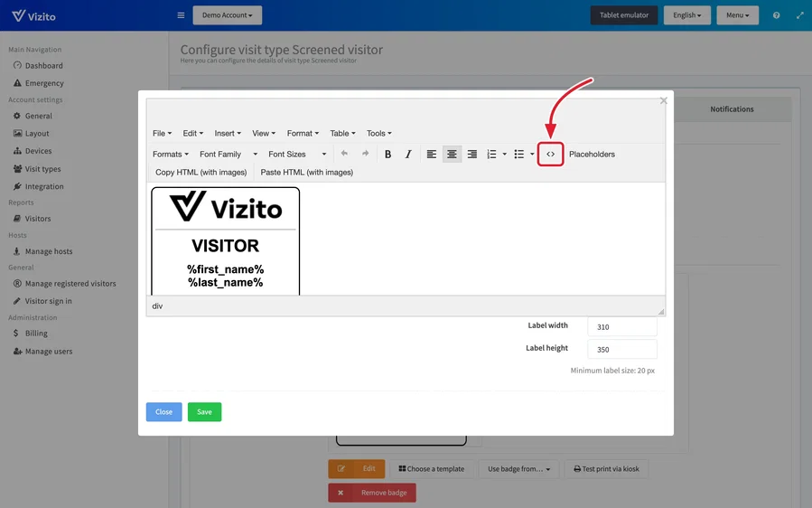Open Manage users in the sidebar
Screen dimensions: 812x508
click(x=43, y=352)
